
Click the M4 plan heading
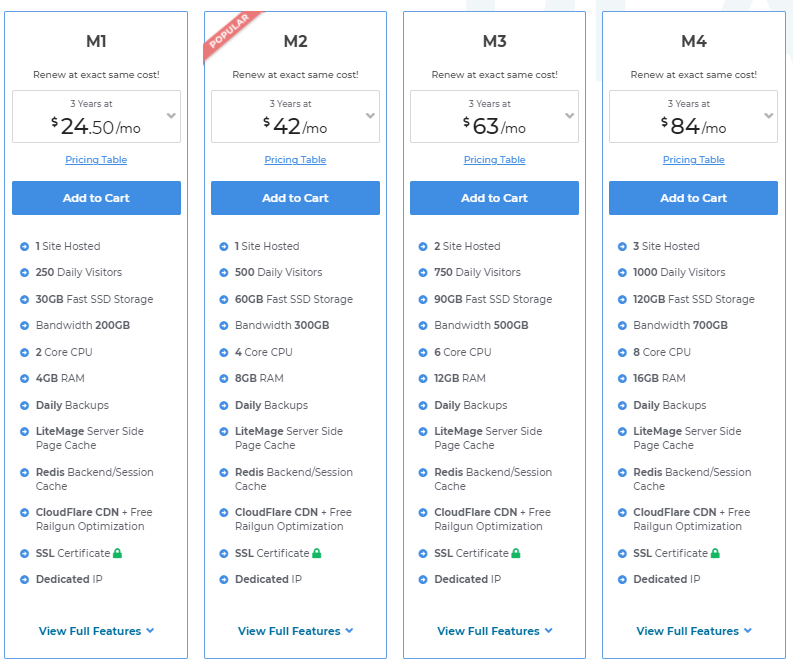click(x=694, y=41)
